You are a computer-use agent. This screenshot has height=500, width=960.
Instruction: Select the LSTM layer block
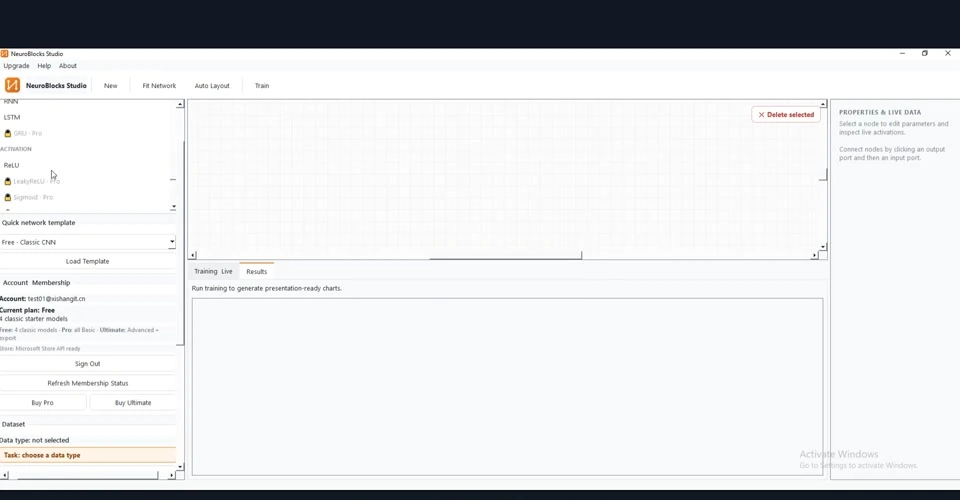click(x=12, y=117)
